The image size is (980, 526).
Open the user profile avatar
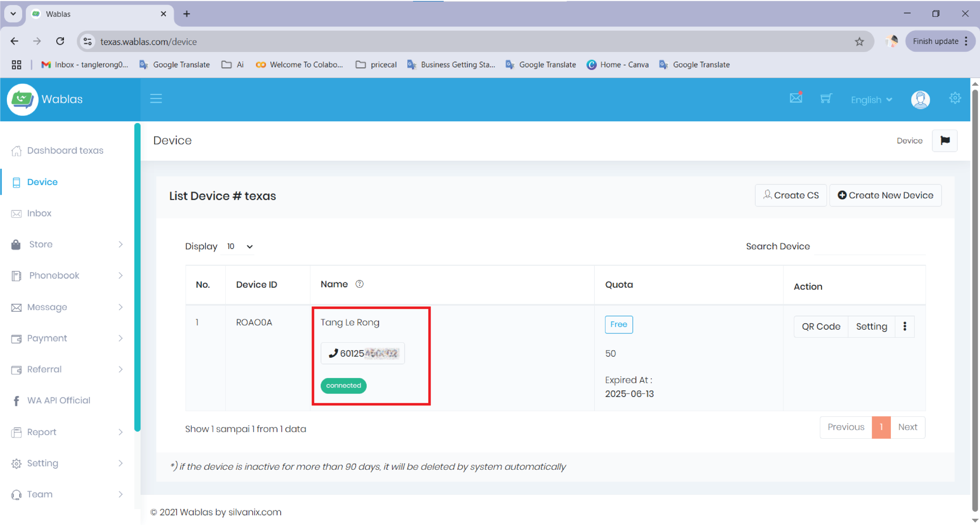pos(920,99)
